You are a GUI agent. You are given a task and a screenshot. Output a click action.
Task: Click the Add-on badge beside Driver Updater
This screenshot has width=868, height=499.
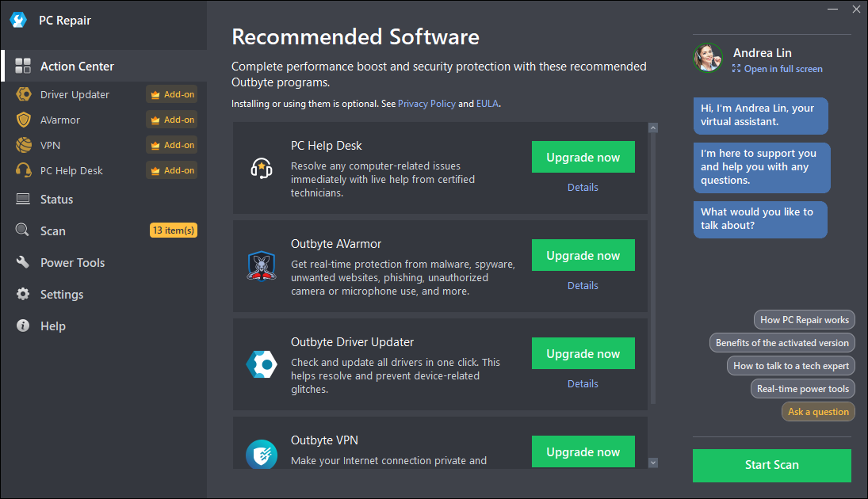(x=172, y=94)
